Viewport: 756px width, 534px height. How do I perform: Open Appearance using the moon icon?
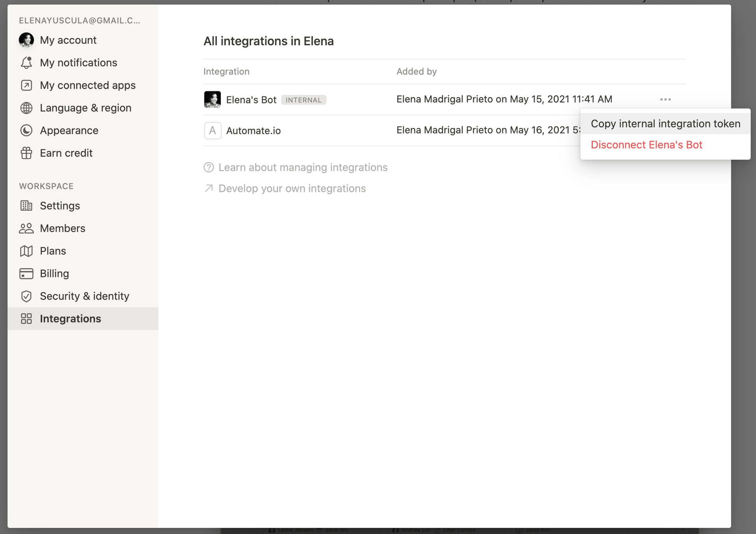coord(26,130)
